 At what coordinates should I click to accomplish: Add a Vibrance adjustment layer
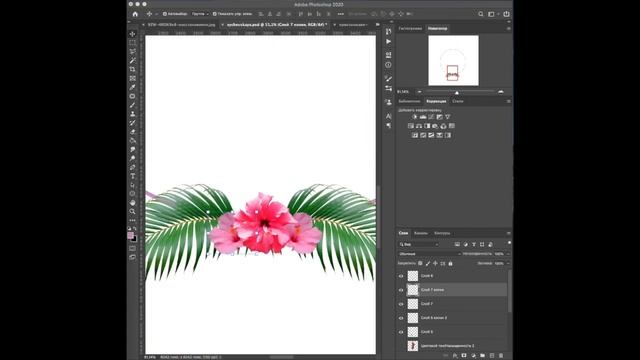[x=448, y=117]
